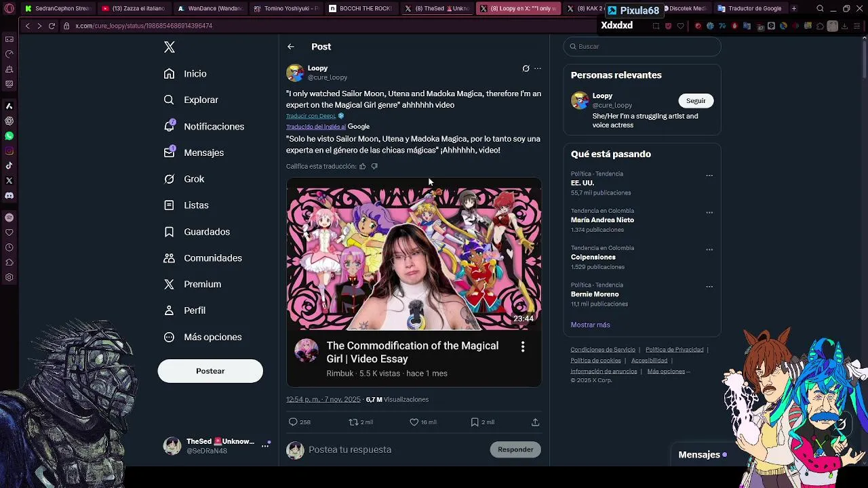868x488 pixels.
Task: Reload the page with the refresh icon
Action: coord(52,26)
